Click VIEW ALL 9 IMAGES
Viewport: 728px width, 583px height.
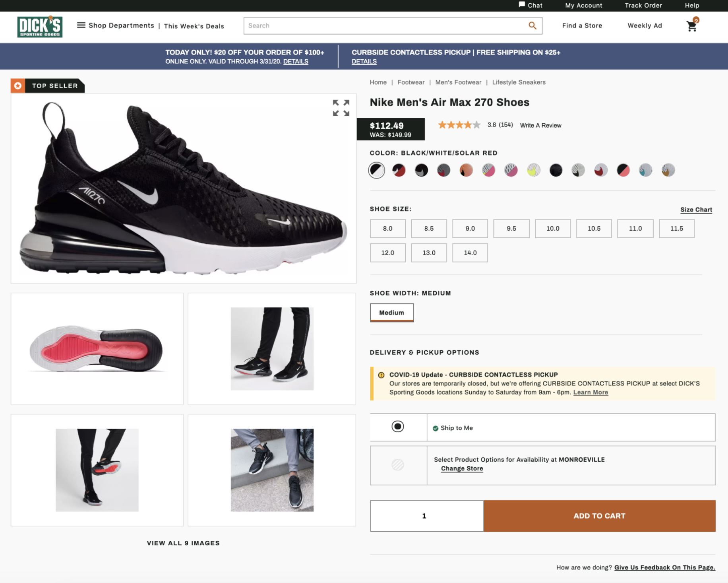click(x=183, y=543)
